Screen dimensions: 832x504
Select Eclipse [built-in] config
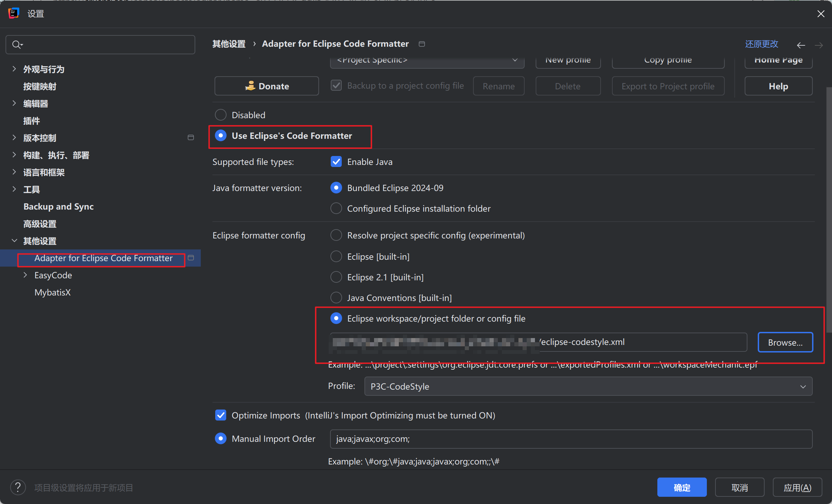tap(336, 257)
